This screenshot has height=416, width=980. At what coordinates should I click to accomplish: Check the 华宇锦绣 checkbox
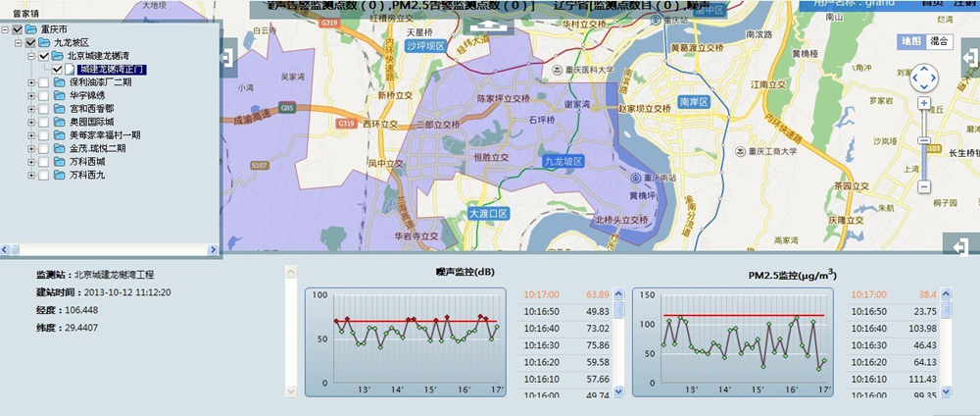[44, 95]
